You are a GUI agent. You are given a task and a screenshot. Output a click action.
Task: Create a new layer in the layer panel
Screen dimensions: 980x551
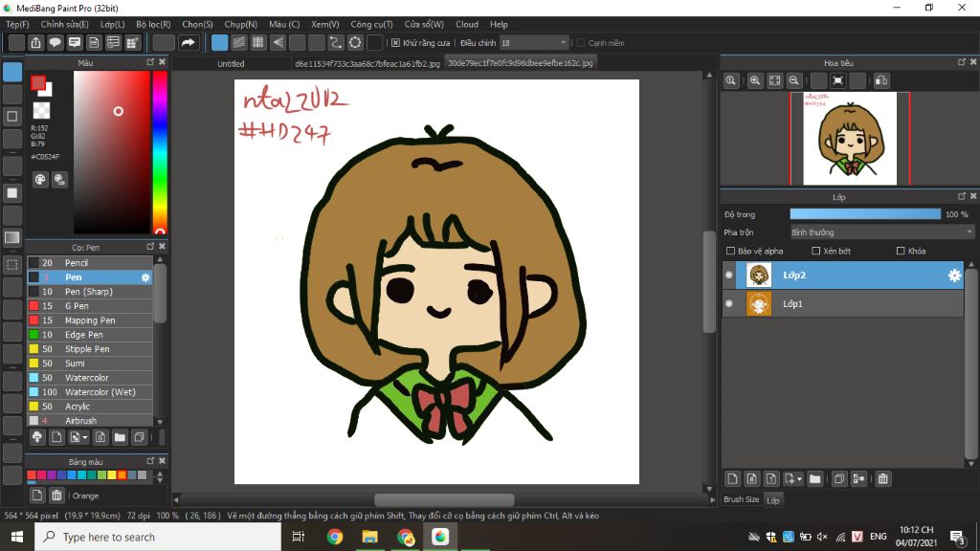click(x=732, y=479)
